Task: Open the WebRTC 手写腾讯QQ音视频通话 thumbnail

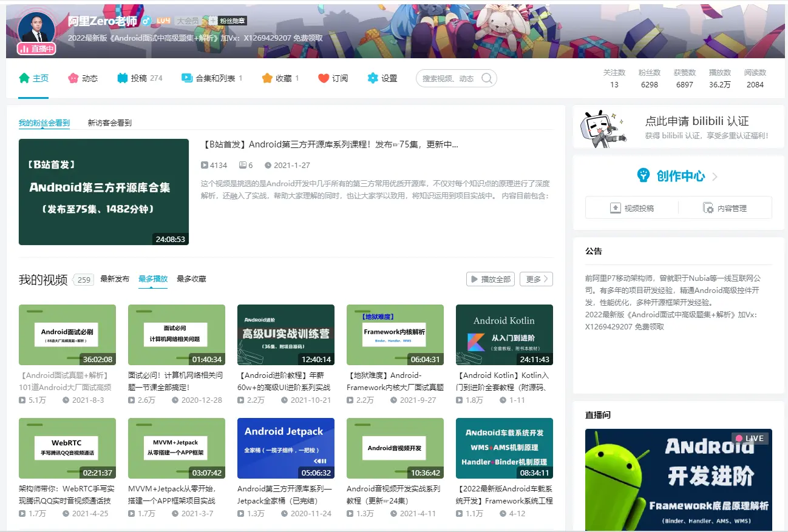Action: click(67, 448)
